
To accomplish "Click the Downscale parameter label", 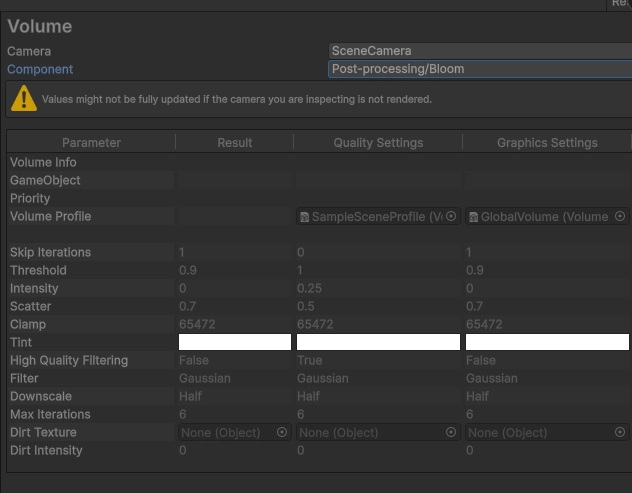I will [x=41, y=396].
